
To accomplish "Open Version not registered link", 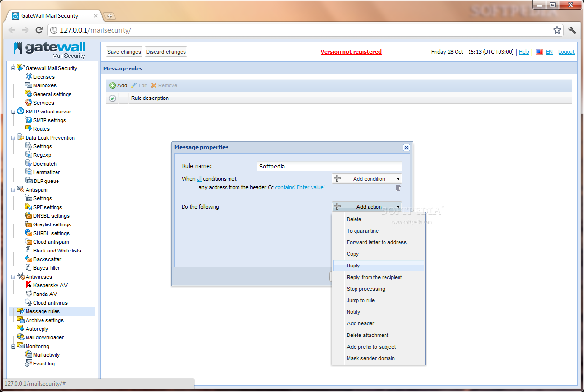I will 351,52.
